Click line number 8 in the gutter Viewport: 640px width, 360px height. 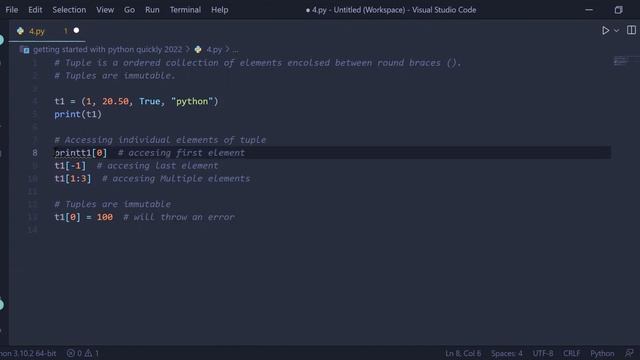coord(35,153)
